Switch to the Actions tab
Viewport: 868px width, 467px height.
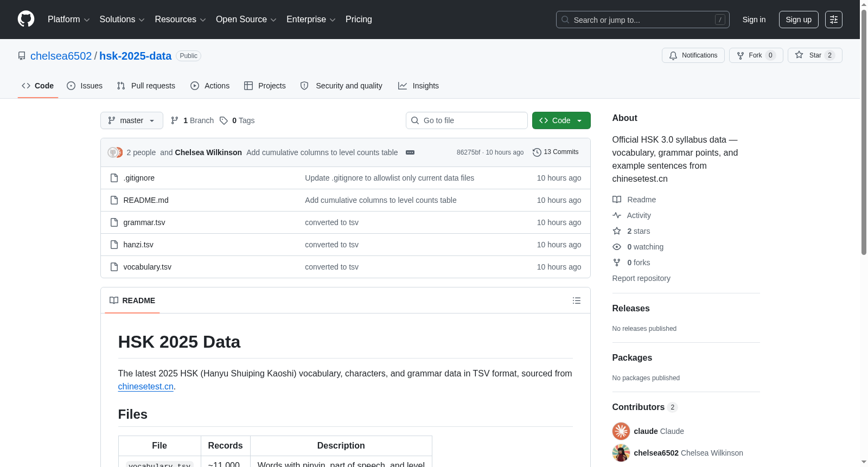tap(210, 86)
